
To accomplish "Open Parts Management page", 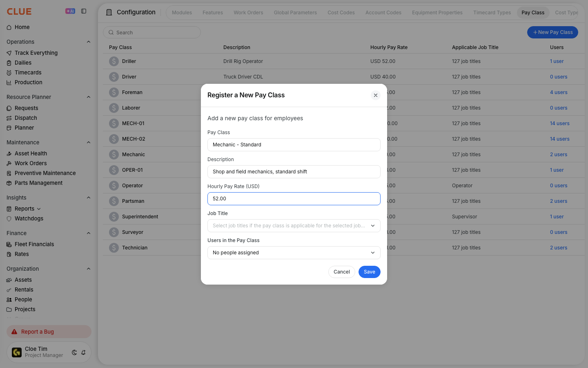I will pyautogui.click(x=38, y=183).
